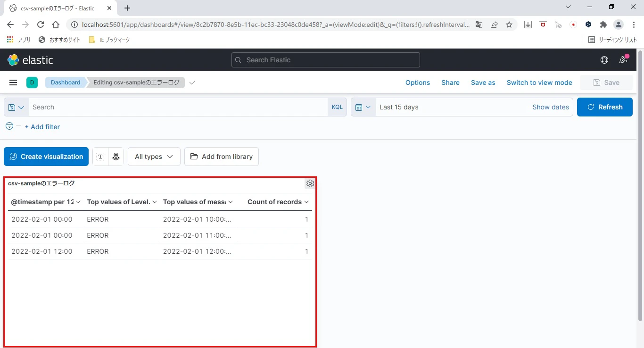The image size is (644, 348).
Task: Click the Refresh button
Action: coord(605,107)
